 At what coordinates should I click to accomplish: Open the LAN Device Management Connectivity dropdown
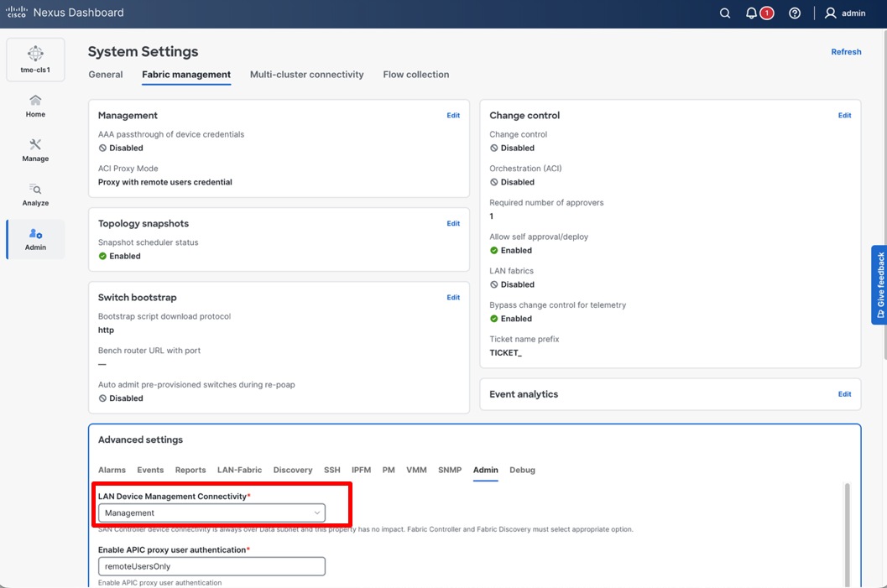(210, 513)
